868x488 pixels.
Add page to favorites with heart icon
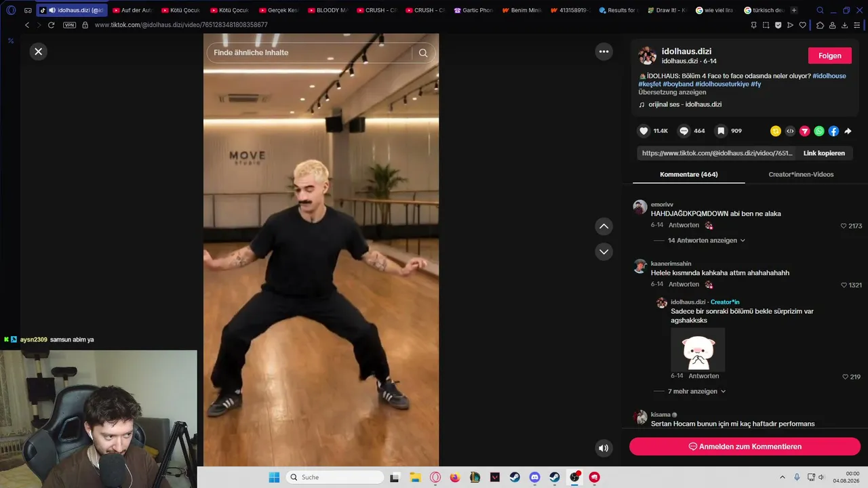[803, 25]
